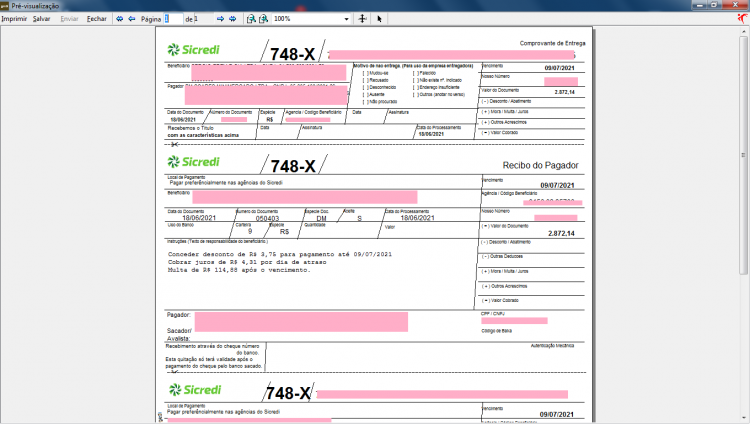
Task: Click the 'Endereço insuficiente' checkbox bracket
Action: coord(416,88)
